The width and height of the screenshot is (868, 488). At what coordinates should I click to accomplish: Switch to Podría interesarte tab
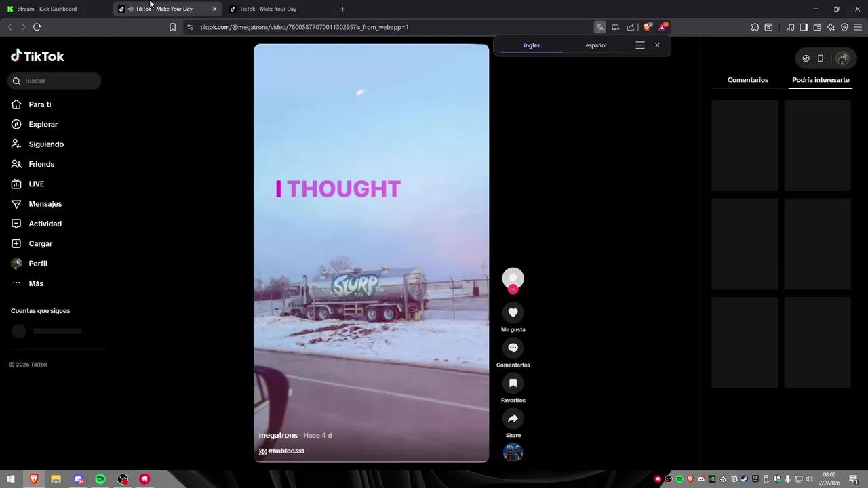821,80
